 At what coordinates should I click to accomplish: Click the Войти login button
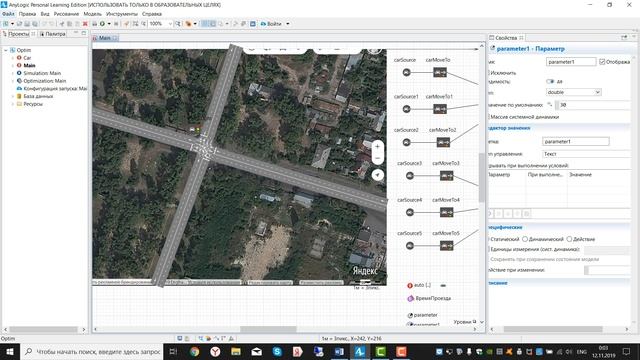[271, 24]
